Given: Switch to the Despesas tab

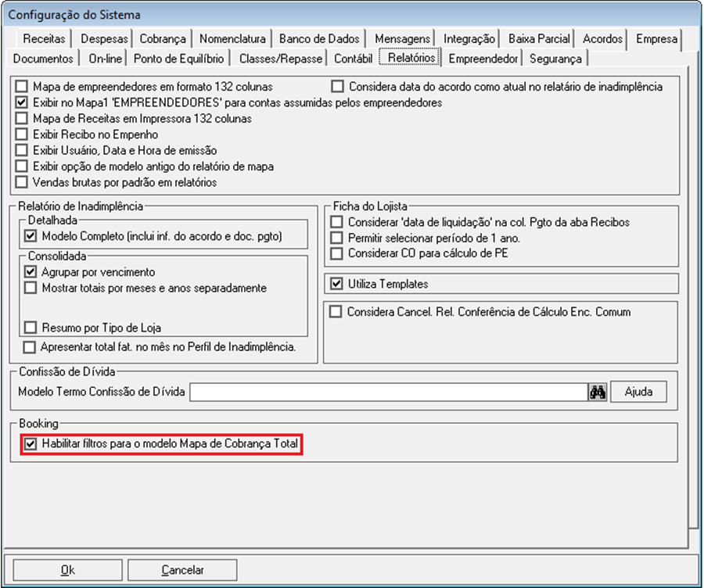Looking at the screenshot, I should point(104,39).
